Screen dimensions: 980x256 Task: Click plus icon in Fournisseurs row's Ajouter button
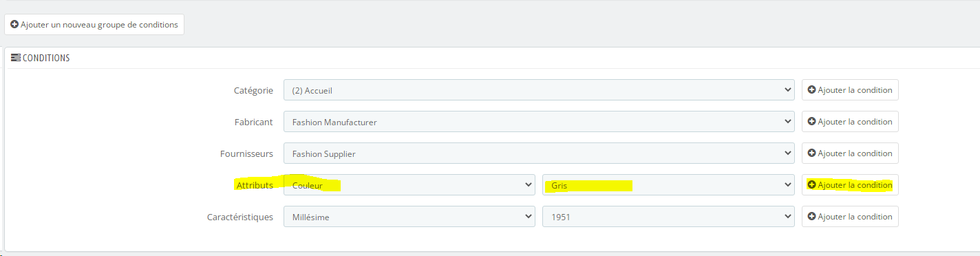tap(811, 153)
